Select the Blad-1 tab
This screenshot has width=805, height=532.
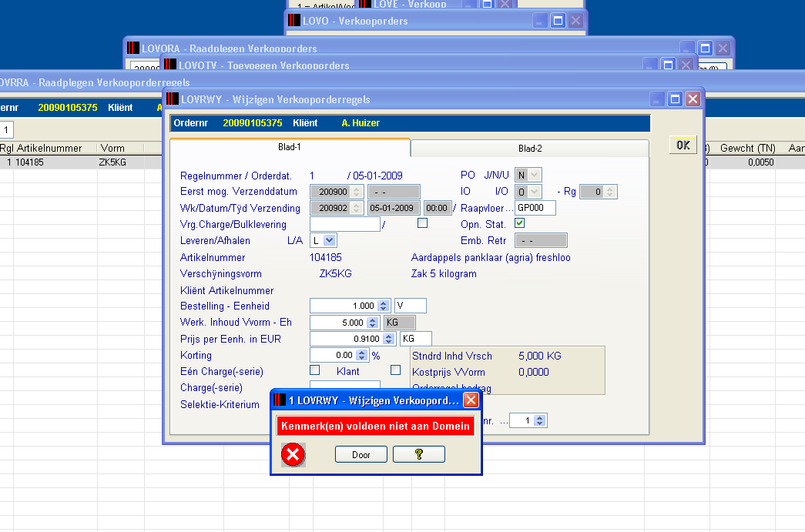(x=290, y=147)
